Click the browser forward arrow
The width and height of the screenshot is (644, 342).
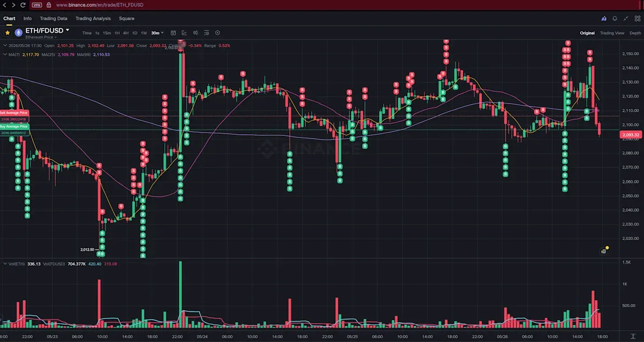tap(13, 5)
